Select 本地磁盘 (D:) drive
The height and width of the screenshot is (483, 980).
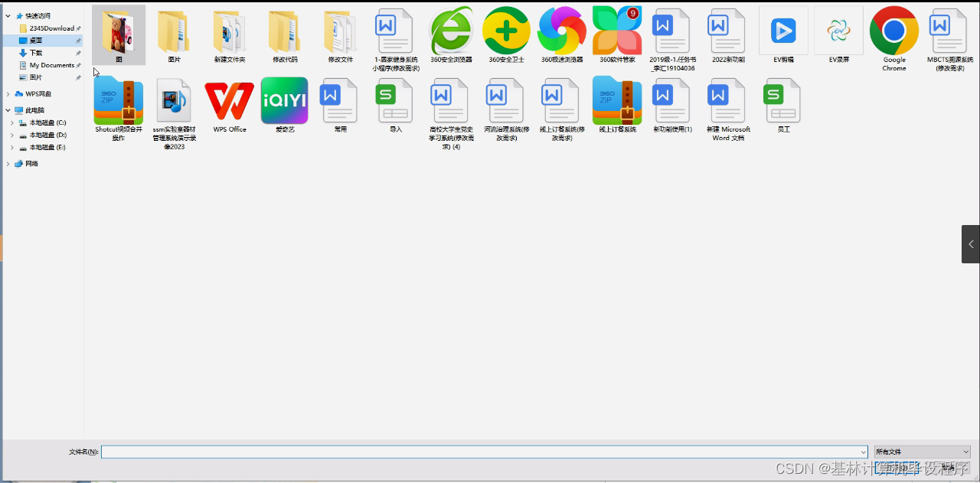tap(47, 135)
